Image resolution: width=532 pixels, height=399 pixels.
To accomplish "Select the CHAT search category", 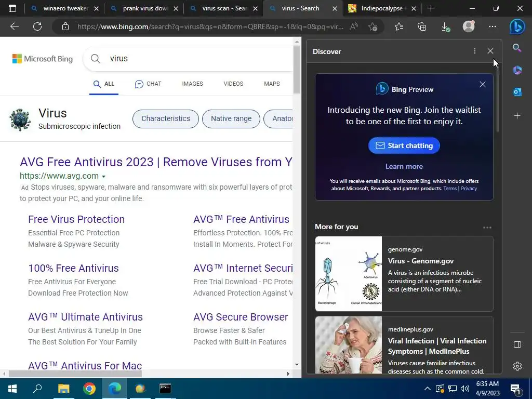I will [x=148, y=84].
